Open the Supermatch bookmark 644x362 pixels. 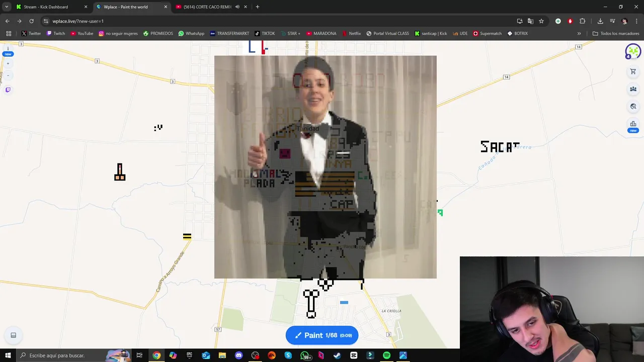(x=487, y=34)
